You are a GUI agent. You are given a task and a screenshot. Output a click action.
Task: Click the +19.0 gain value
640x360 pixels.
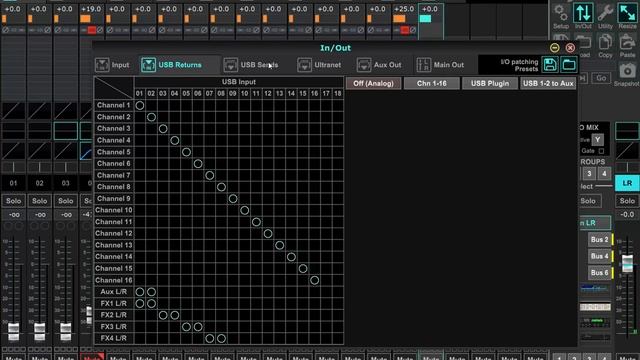pos(91,9)
